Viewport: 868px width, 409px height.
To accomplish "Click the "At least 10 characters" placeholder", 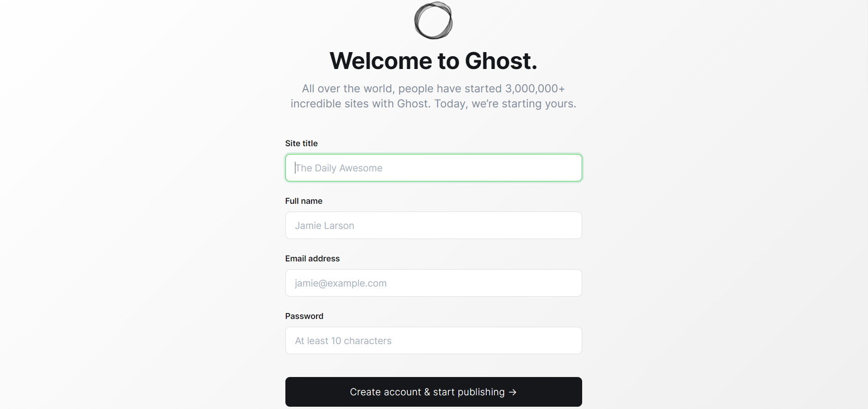I will click(x=343, y=341).
